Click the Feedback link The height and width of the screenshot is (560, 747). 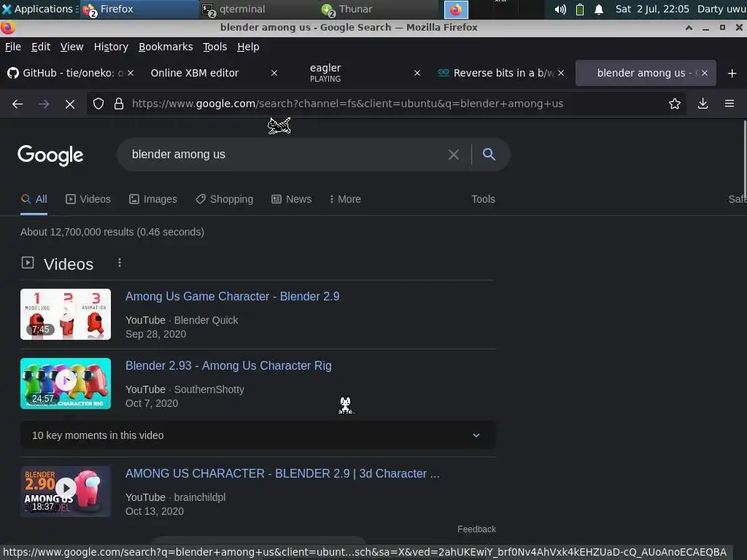pos(476,529)
